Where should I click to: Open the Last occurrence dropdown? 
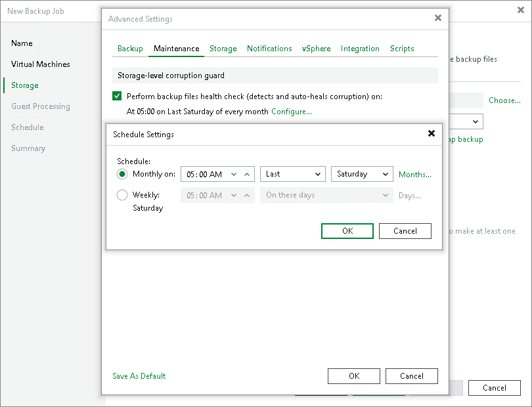[293, 174]
